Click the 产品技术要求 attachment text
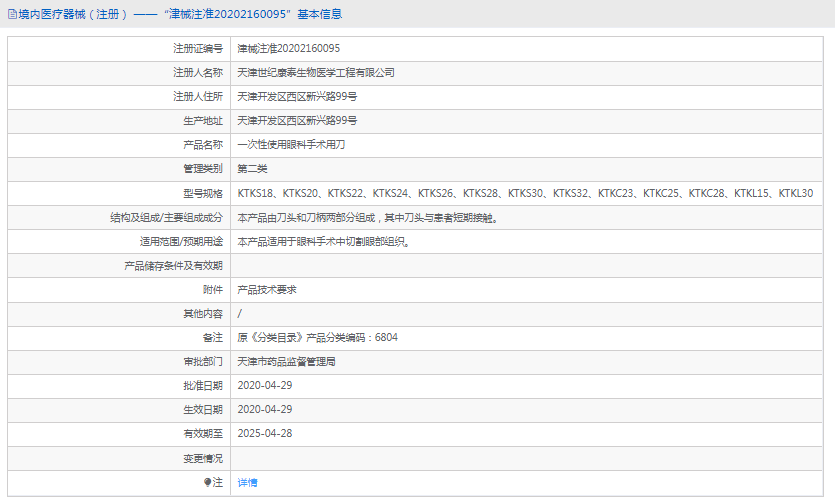Image resolution: width=835 pixels, height=500 pixels. click(x=267, y=289)
